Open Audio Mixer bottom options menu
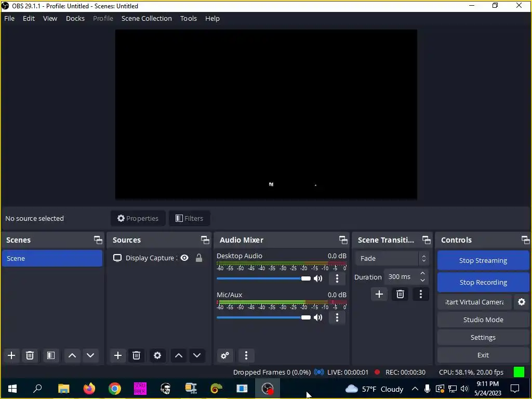 click(x=246, y=355)
